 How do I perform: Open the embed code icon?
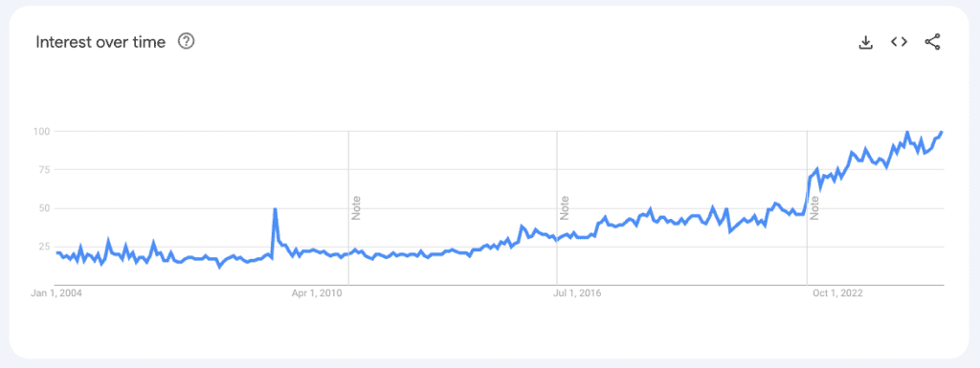(899, 42)
